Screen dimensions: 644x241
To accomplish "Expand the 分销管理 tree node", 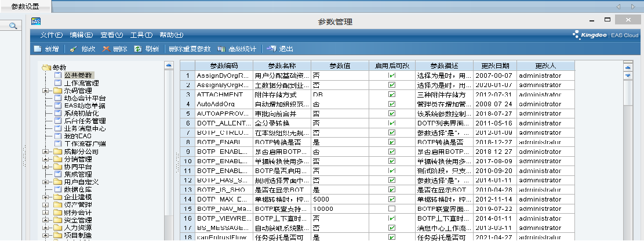I will [x=46, y=159].
